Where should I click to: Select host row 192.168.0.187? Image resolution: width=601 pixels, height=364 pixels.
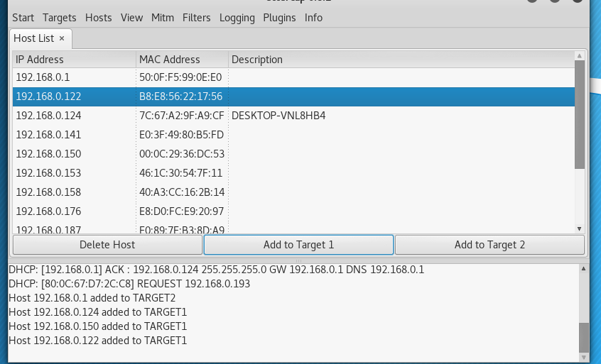pyautogui.click(x=293, y=228)
